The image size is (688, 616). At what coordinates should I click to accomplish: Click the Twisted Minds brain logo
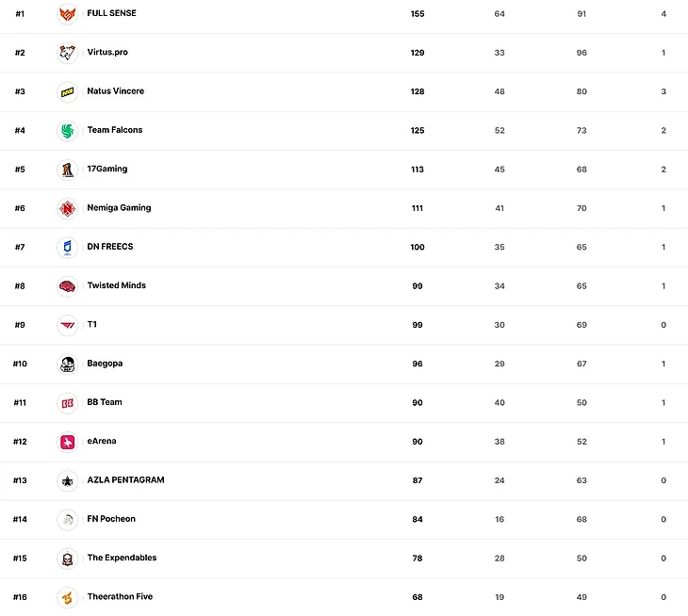click(67, 285)
